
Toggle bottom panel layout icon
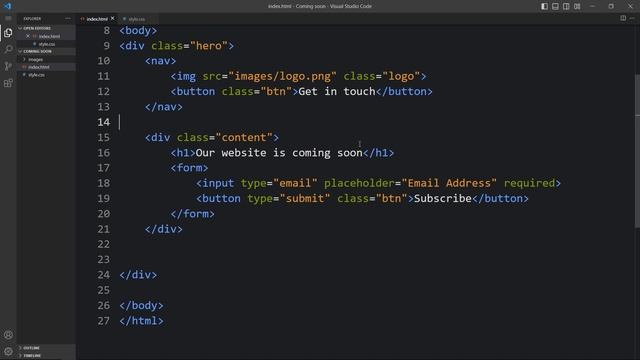pos(555,6)
